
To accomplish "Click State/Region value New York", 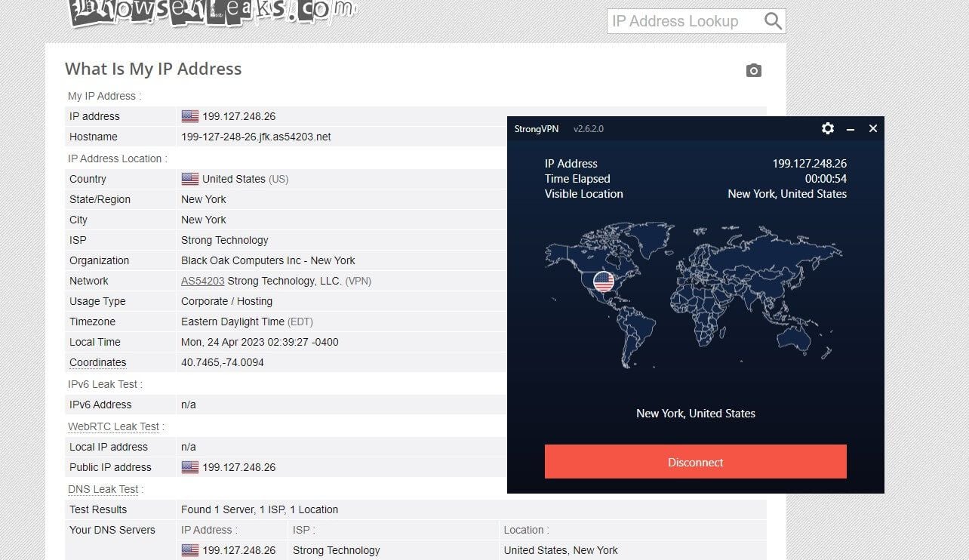I will click(204, 199).
